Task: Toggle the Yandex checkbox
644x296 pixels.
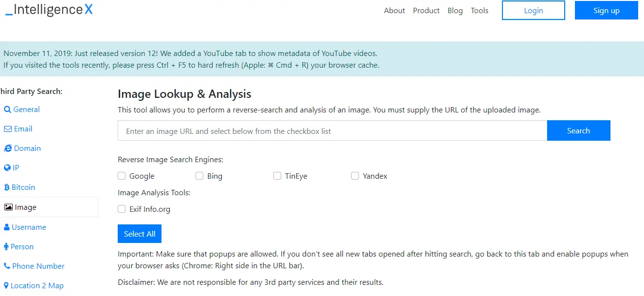Action: [355, 176]
